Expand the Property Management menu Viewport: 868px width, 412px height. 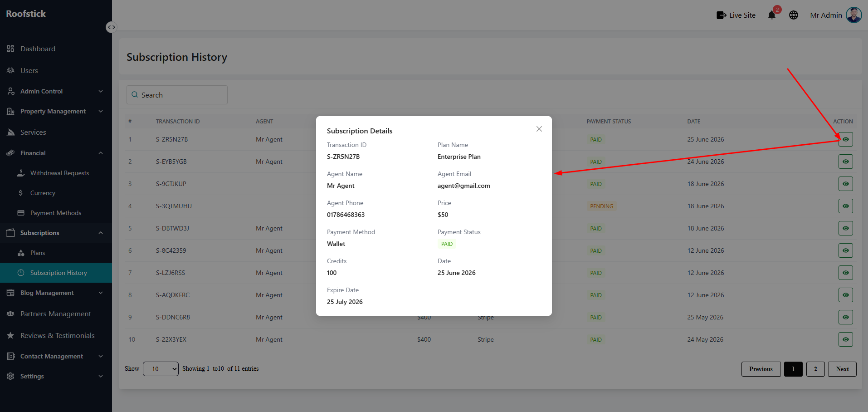[56, 111]
